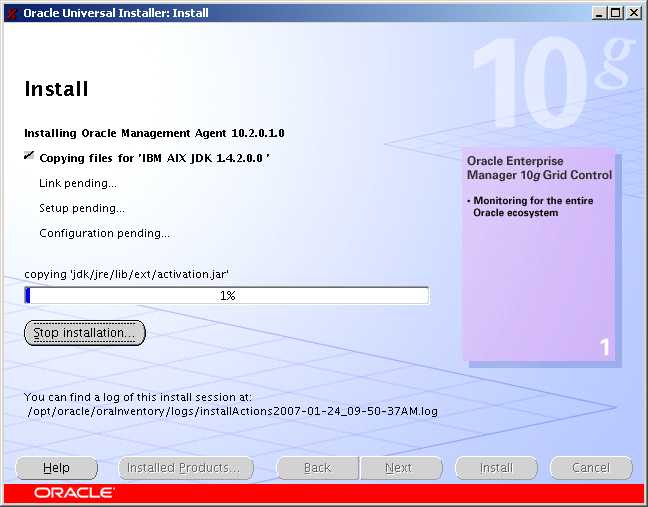This screenshot has height=507, width=648.
Task: Click the Installed Products button
Action: tap(183, 468)
